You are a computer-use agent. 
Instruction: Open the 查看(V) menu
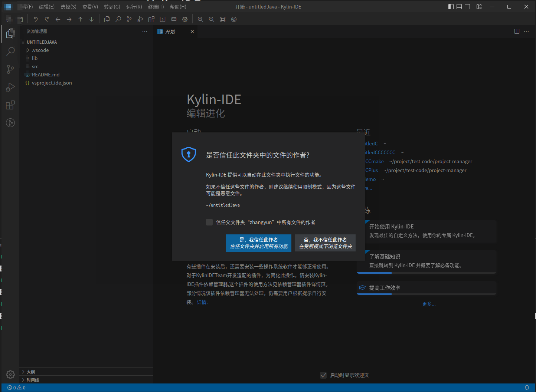click(90, 7)
